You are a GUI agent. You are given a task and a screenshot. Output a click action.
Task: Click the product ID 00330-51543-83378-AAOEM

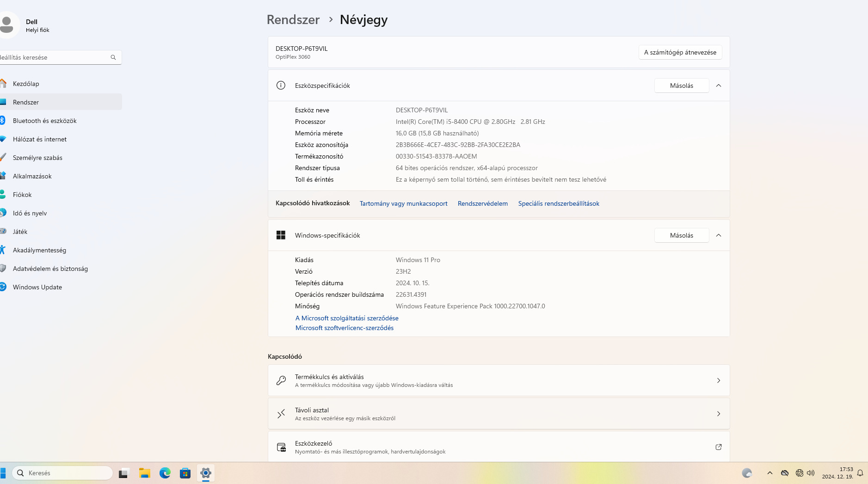(x=436, y=156)
